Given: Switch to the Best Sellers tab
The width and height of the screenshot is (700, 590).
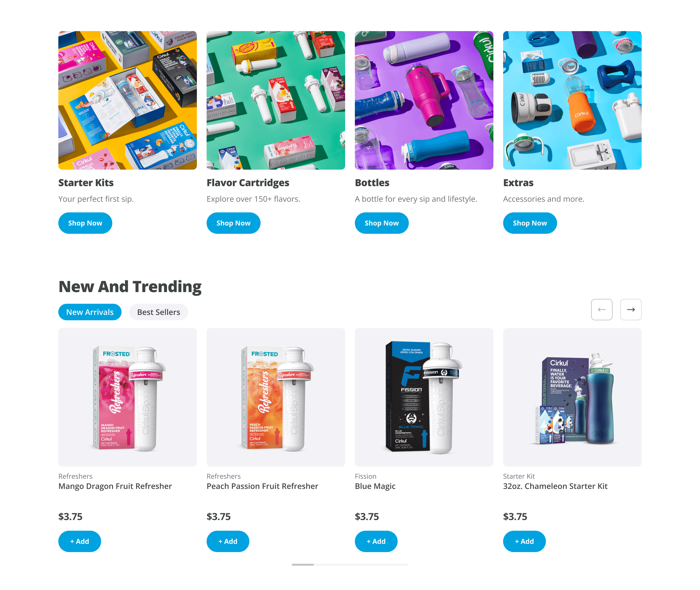Looking at the screenshot, I should point(159,312).
